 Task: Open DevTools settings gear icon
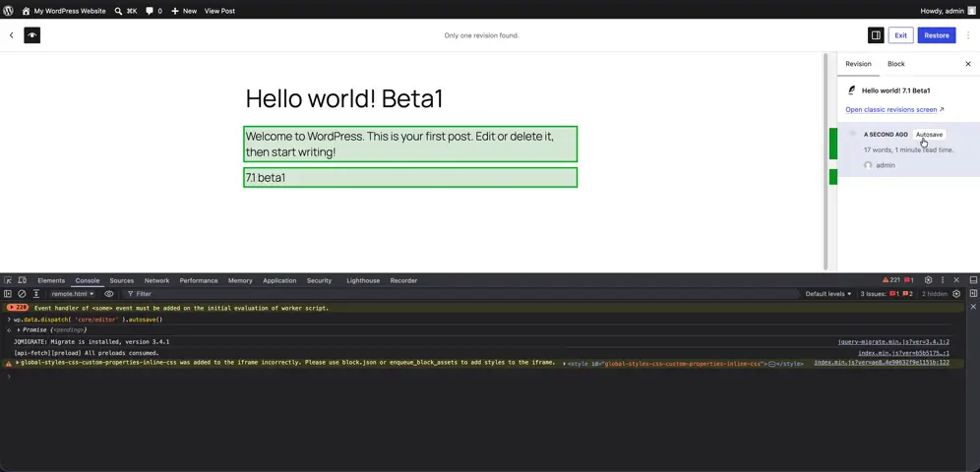[928, 280]
